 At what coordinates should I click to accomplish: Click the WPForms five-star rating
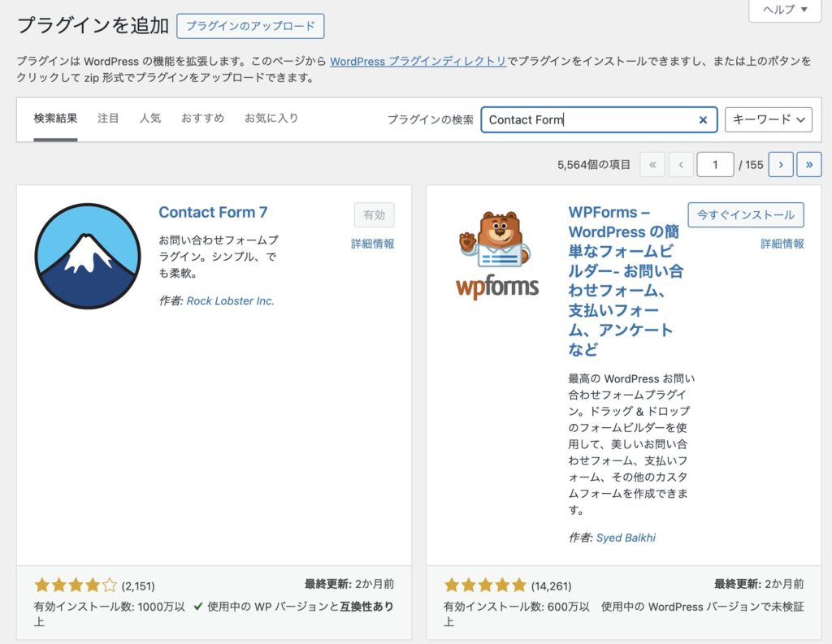tap(486, 585)
